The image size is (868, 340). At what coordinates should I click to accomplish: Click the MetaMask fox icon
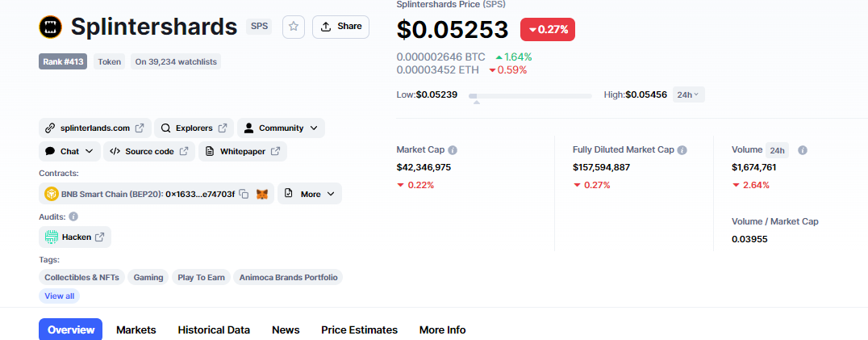coord(262,194)
